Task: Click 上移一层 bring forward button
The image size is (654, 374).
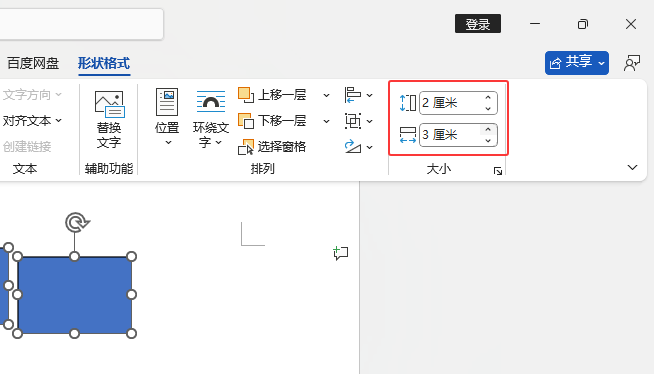Action: [272, 95]
